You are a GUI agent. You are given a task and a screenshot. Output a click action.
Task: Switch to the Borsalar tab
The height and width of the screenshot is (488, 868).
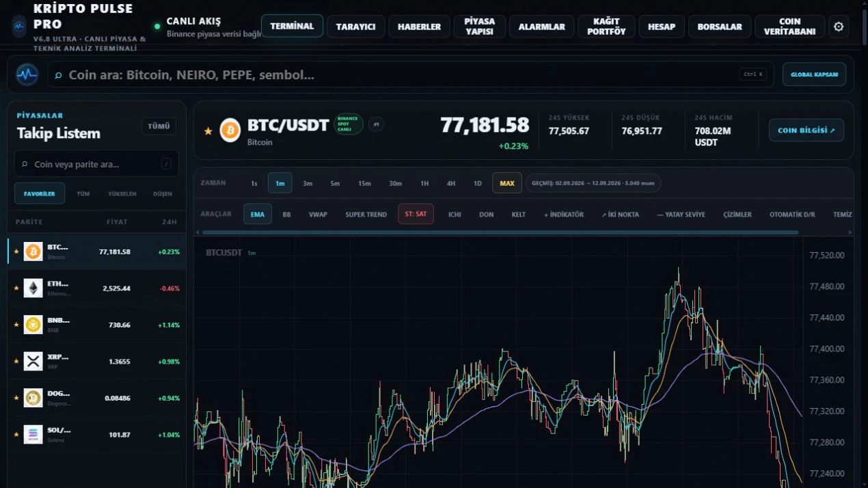[720, 27]
